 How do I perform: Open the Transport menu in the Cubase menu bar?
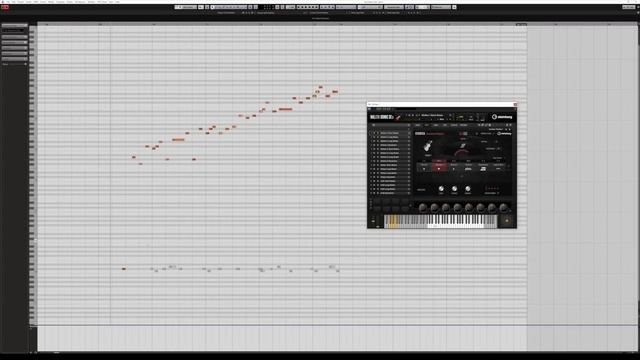click(60, 2)
